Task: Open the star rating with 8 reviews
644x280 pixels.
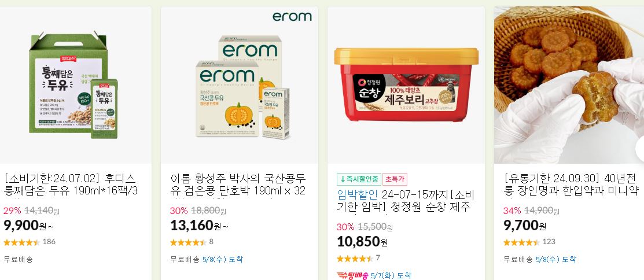Action: point(192,242)
